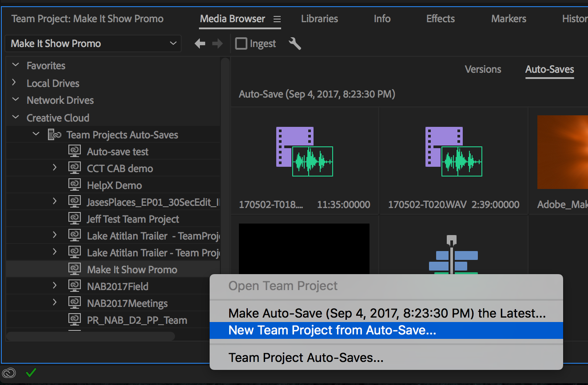
Task: Click the green checkmark status icon
Action: point(31,373)
